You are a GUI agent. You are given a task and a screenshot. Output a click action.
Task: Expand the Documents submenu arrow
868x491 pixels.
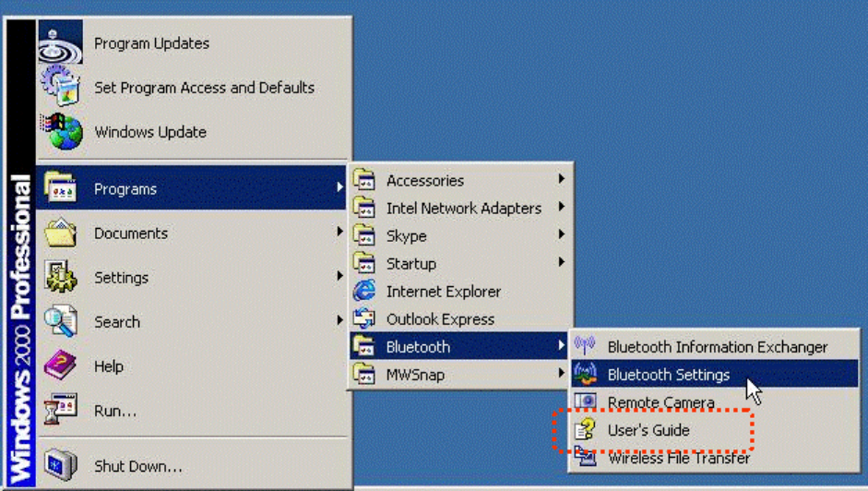click(x=339, y=232)
